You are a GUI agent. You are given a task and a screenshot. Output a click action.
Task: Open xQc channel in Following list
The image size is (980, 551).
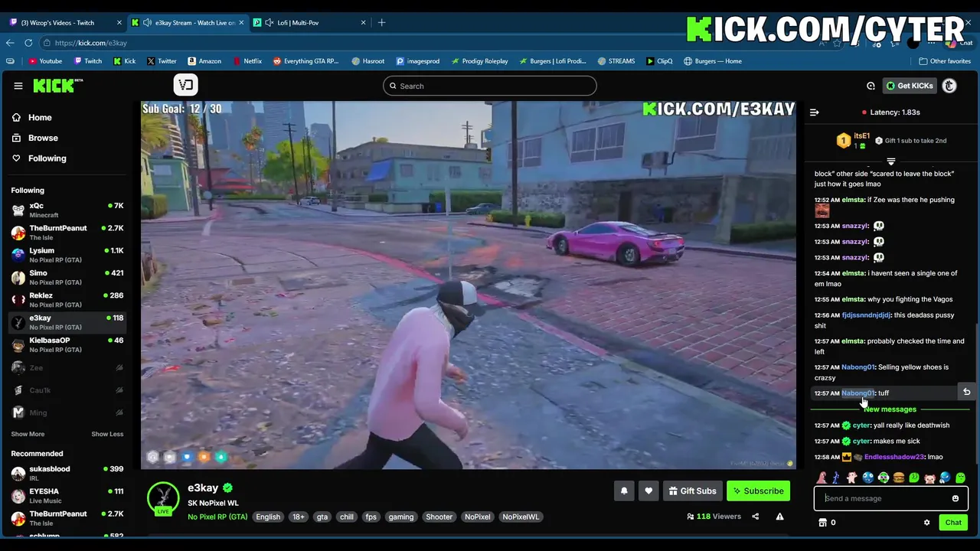[x=67, y=210]
